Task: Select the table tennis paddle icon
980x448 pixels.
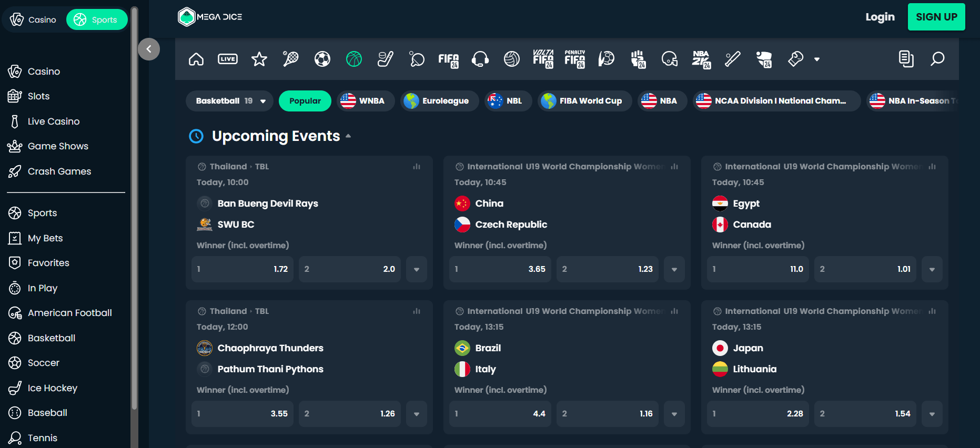Action: tap(417, 59)
